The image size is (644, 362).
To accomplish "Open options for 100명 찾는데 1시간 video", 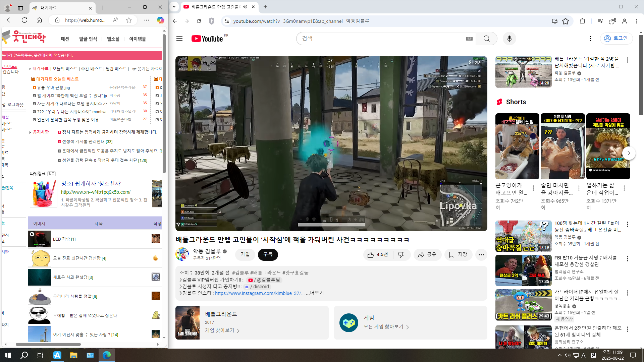I will (x=627, y=224).
